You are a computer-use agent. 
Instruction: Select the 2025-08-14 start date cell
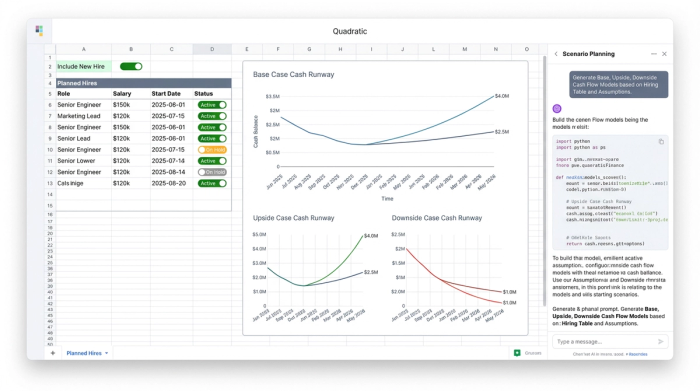pos(171,172)
